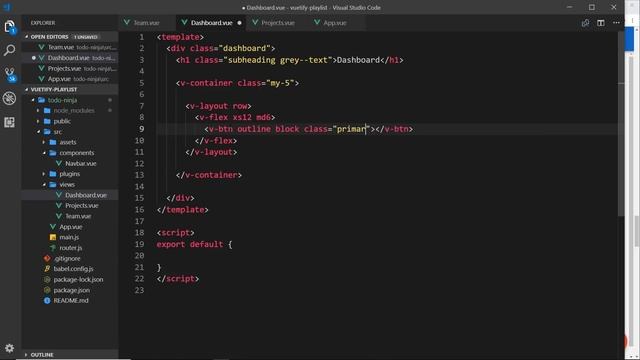The width and height of the screenshot is (640, 360).
Task: Open Projects.vue in Open Editors list
Action: (70, 69)
